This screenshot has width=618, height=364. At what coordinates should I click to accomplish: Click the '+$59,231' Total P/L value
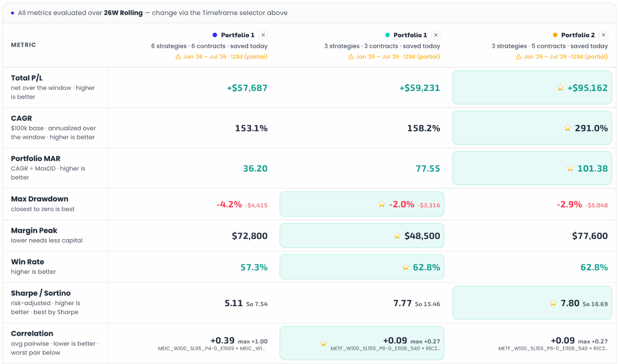(419, 88)
